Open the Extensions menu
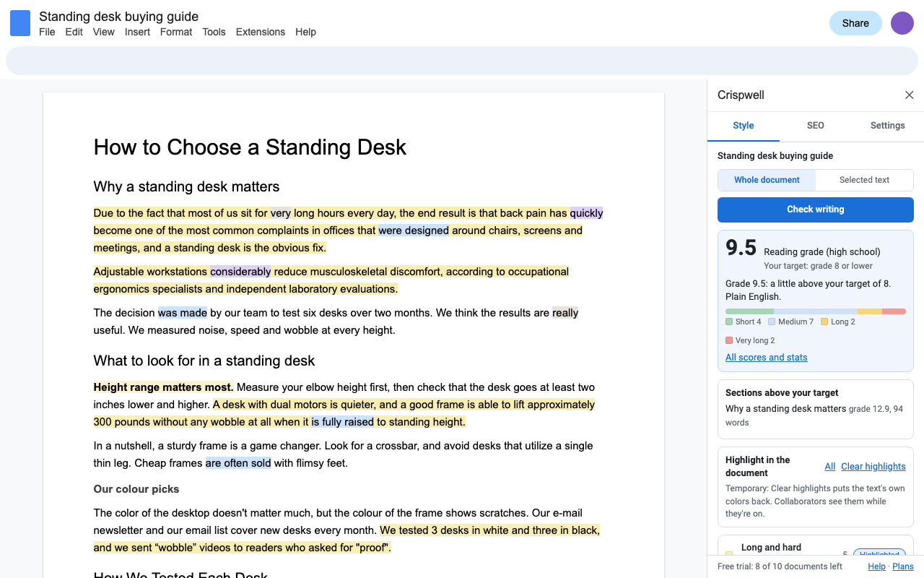The image size is (924, 578). [x=261, y=32]
